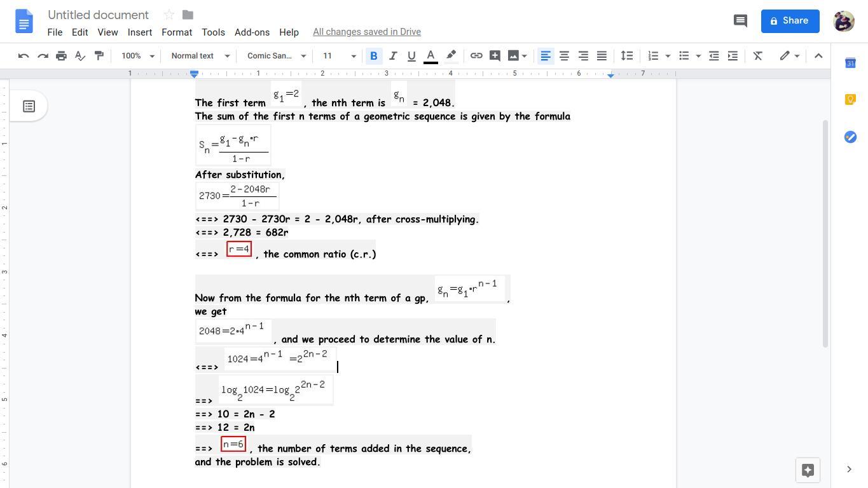Set right alignment

tap(582, 56)
